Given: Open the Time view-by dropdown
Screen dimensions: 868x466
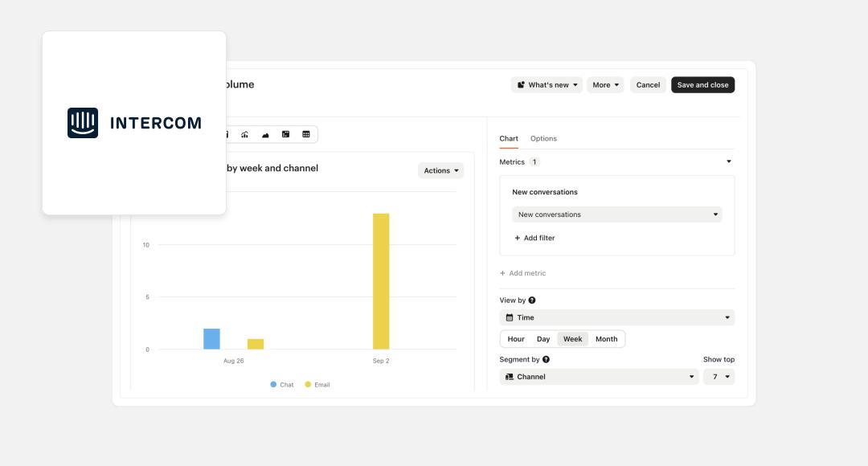Looking at the screenshot, I should [616, 317].
